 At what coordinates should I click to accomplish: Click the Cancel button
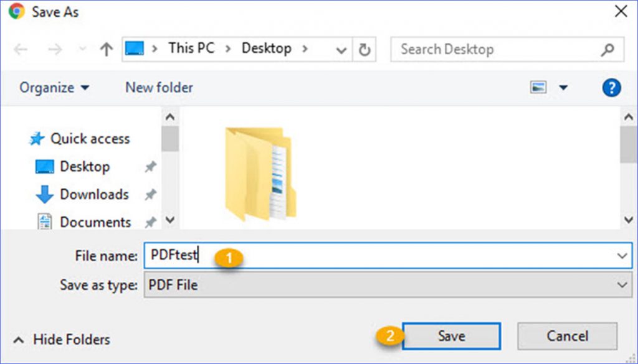click(x=567, y=336)
